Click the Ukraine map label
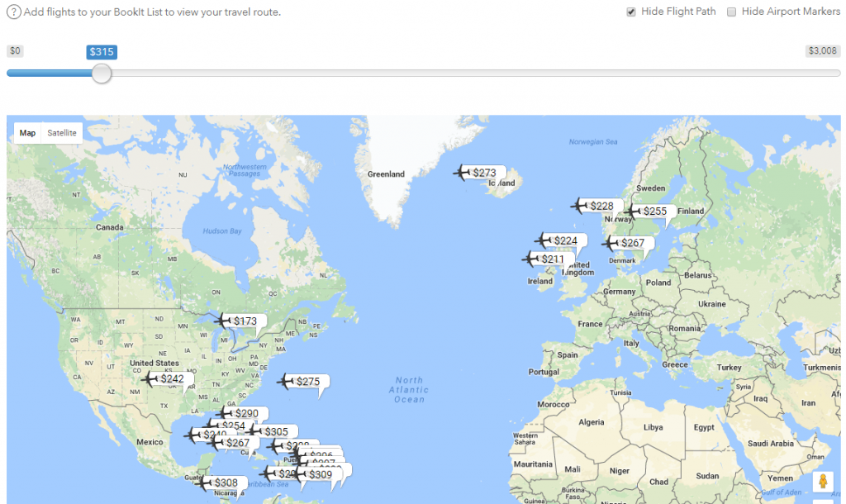The height and width of the screenshot is (504, 846). point(711,304)
